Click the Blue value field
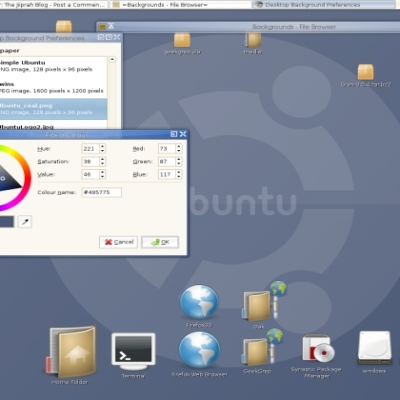400x400 pixels. pyautogui.click(x=167, y=174)
